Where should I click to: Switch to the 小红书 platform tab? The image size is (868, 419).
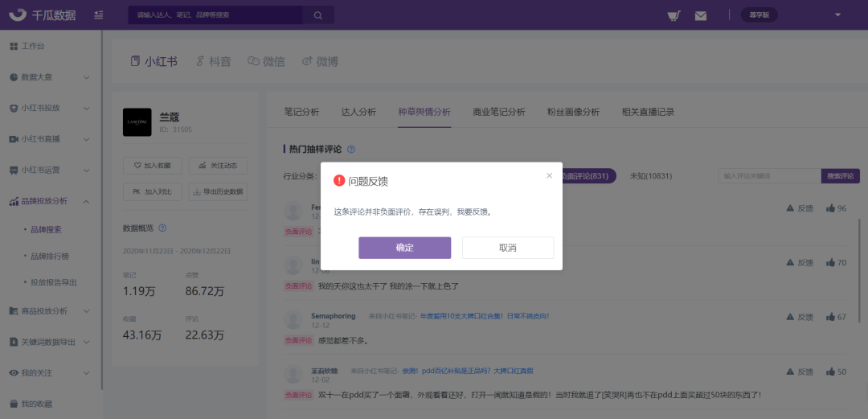click(x=154, y=61)
